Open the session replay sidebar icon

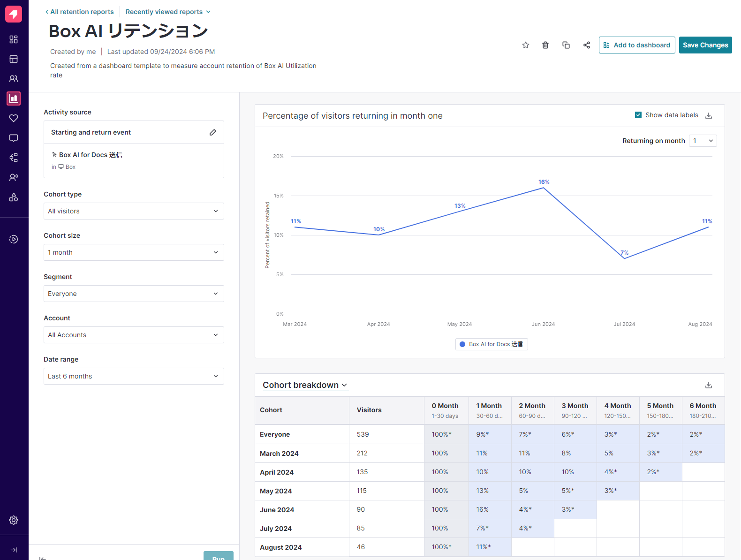14,239
